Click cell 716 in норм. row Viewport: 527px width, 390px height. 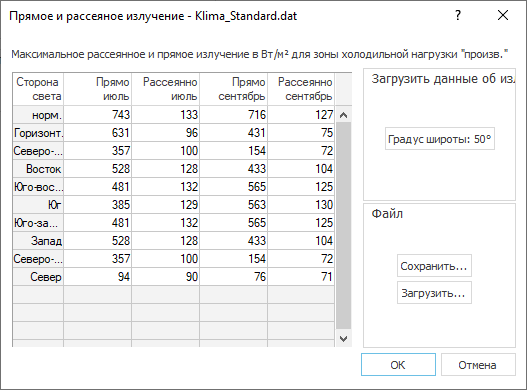click(234, 115)
